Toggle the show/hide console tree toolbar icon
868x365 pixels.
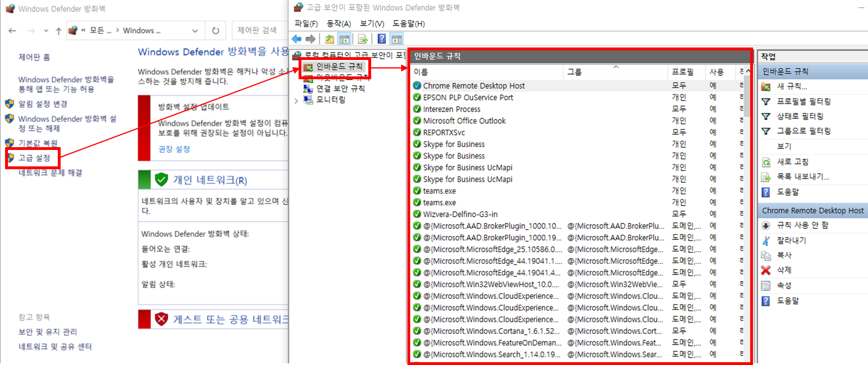click(343, 39)
